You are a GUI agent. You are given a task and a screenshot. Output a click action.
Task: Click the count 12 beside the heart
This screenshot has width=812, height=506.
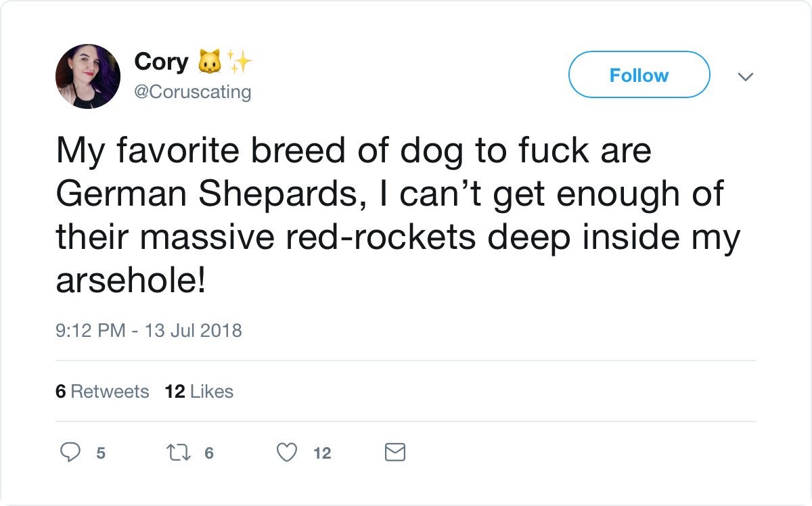pos(322,453)
